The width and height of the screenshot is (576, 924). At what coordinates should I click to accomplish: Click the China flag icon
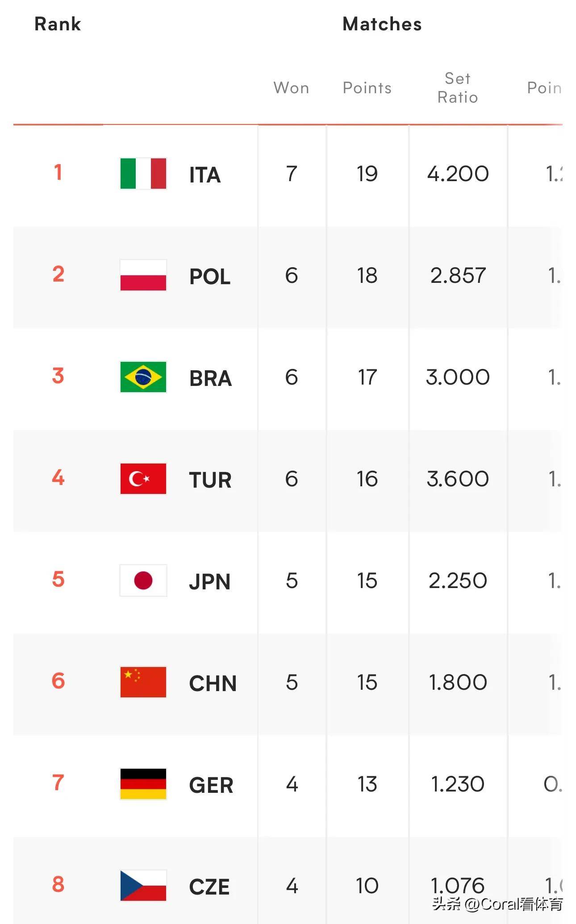[x=143, y=682]
